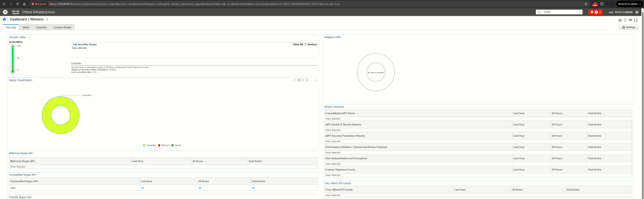Click the wIPS Denial of Service Attacks header
644x199 pixels.
tap(343, 124)
